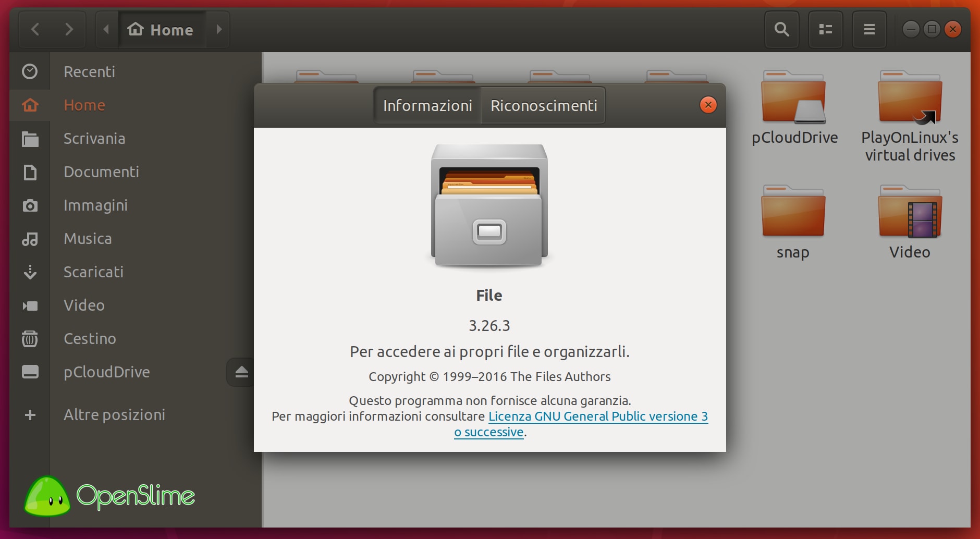The image size is (980, 539).
Task: Expand the path bar right arrow
Action: [219, 29]
